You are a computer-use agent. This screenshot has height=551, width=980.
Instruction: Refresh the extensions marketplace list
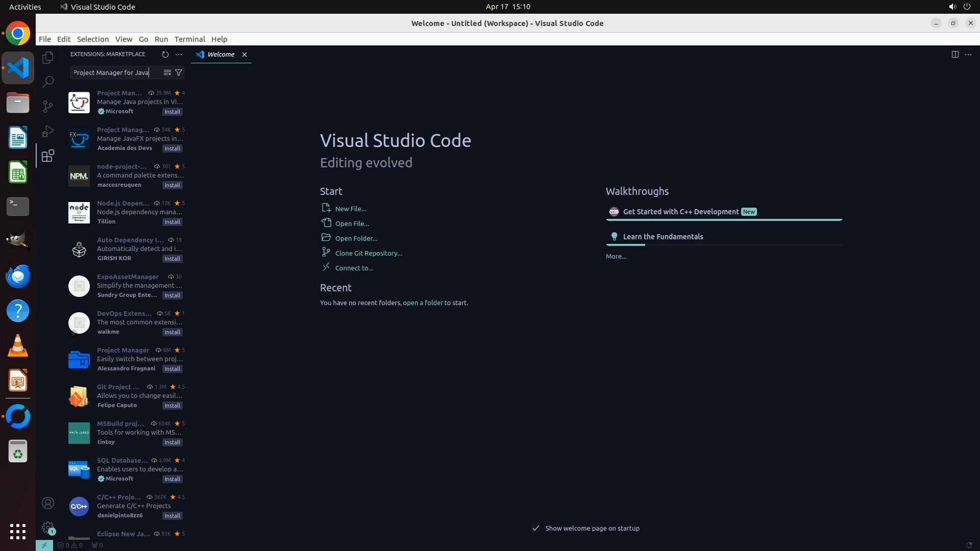[x=165, y=54]
